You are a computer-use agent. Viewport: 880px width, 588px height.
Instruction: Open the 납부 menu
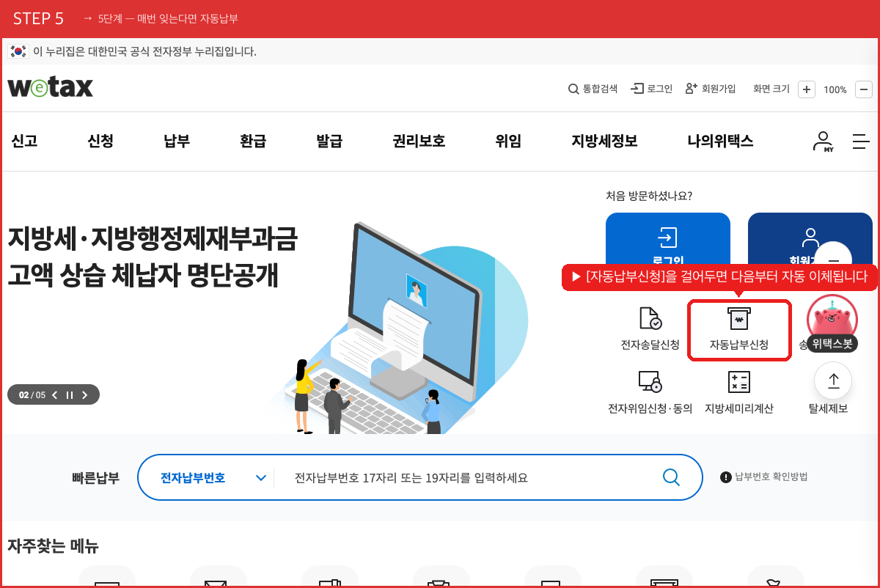pos(177,142)
